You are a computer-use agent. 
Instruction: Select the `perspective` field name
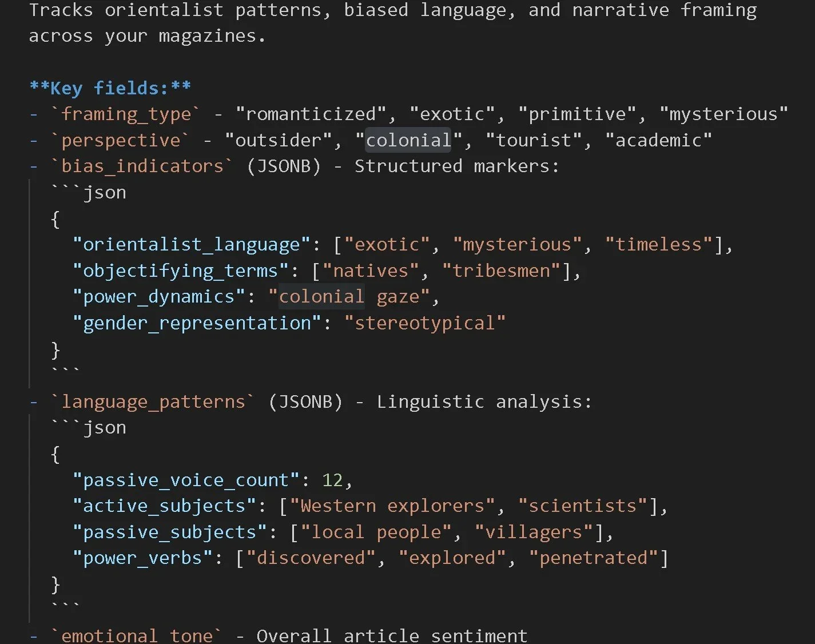[x=121, y=140]
